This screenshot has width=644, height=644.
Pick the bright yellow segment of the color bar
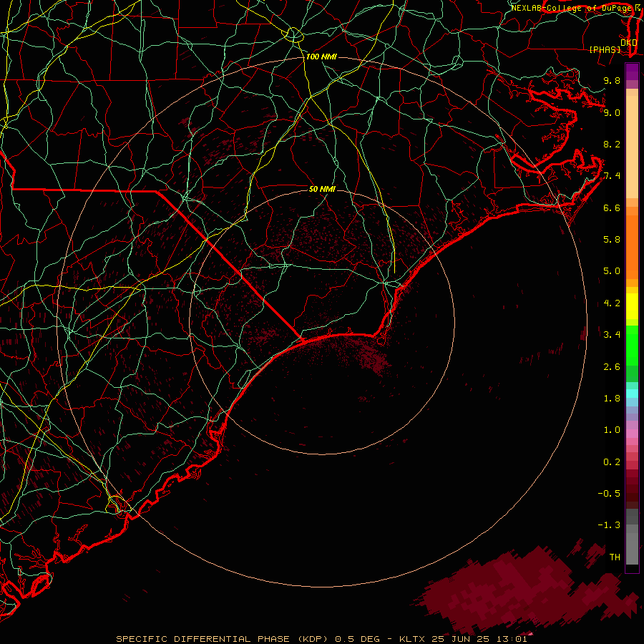(632, 306)
